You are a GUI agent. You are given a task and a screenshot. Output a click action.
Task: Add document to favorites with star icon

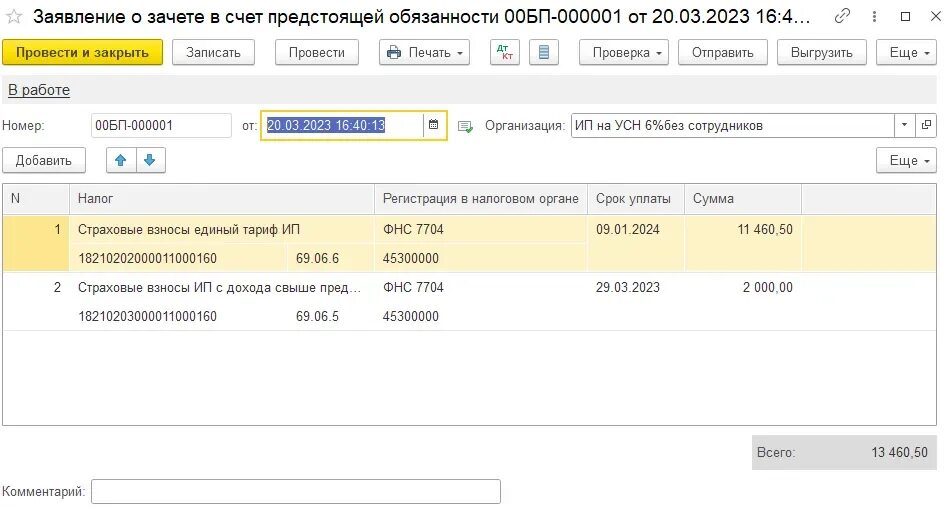pyautogui.click(x=14, y=17)
